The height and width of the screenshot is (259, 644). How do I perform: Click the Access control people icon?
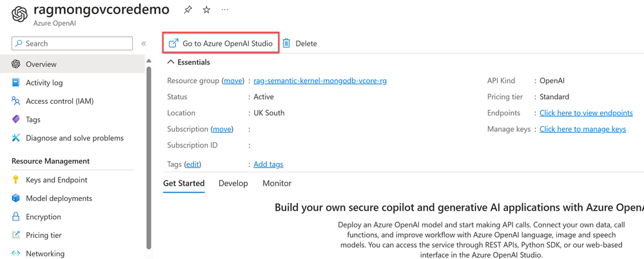pyautogui.click(x=16, y=101)
